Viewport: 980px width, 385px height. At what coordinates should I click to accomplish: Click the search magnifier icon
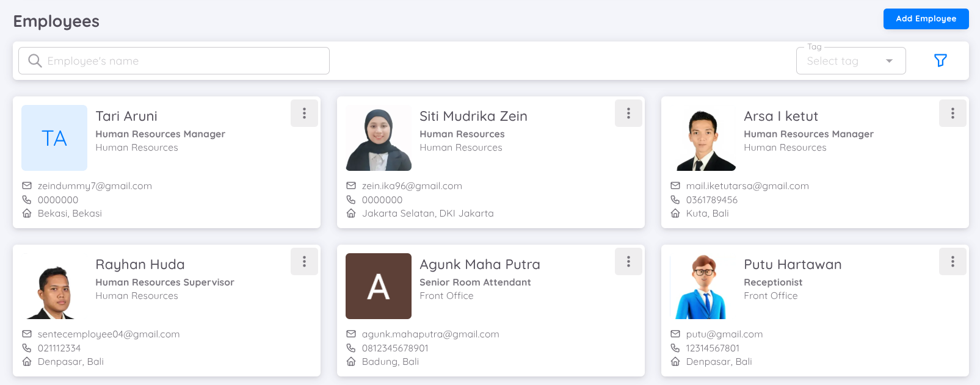pyautogui.click(x=35, y=61)
